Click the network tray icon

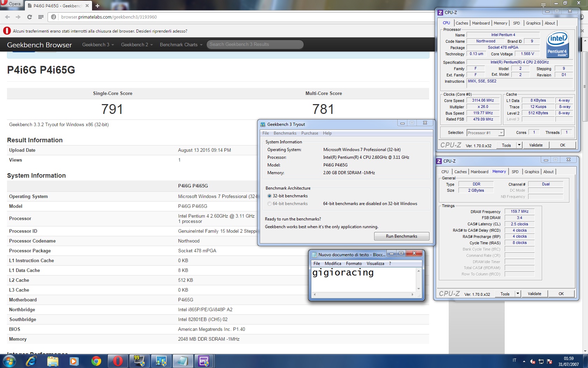tap(541, 361)
